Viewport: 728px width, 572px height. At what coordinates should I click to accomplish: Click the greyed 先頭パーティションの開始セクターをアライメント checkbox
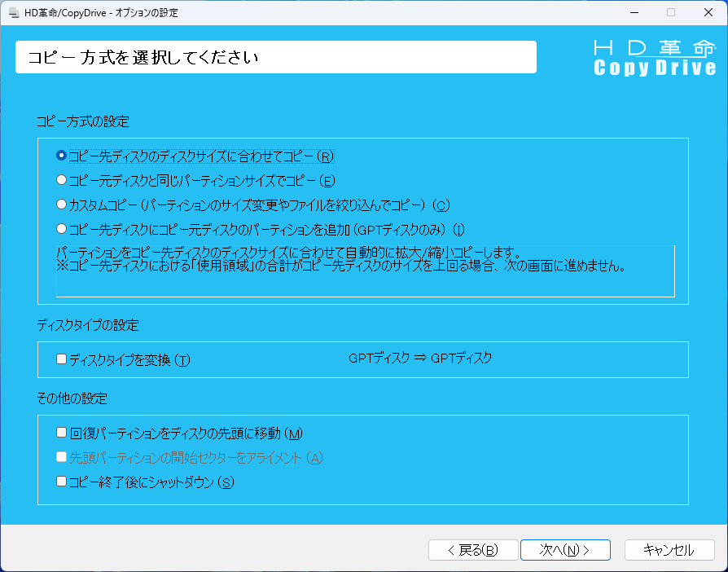(62, 457)
